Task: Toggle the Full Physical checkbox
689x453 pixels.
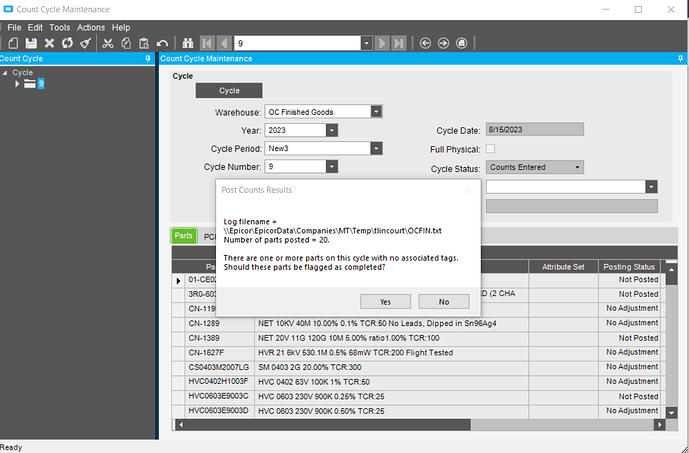Action: [x=490, y=149]
